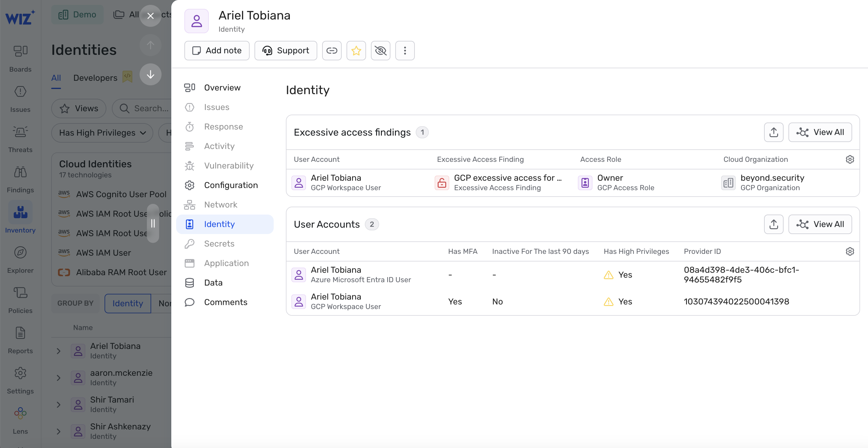Open the Application tab

click(225, 263)
